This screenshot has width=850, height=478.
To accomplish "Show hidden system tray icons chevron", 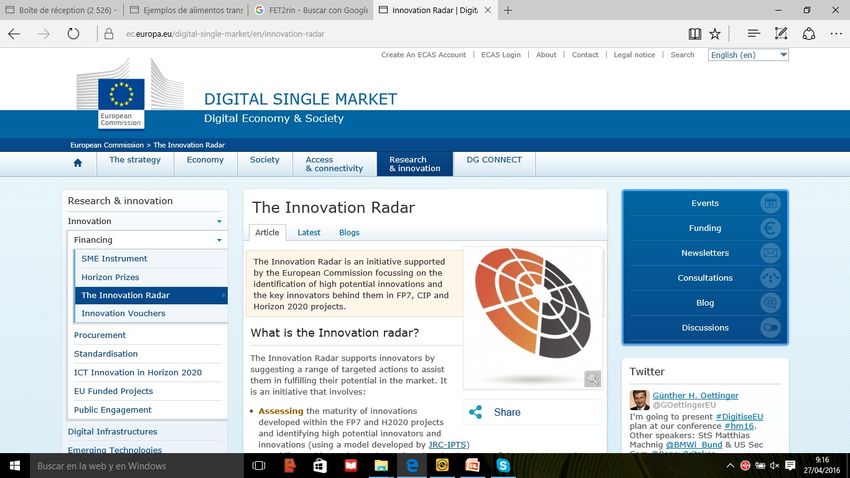I will click(x=730, y=466).
